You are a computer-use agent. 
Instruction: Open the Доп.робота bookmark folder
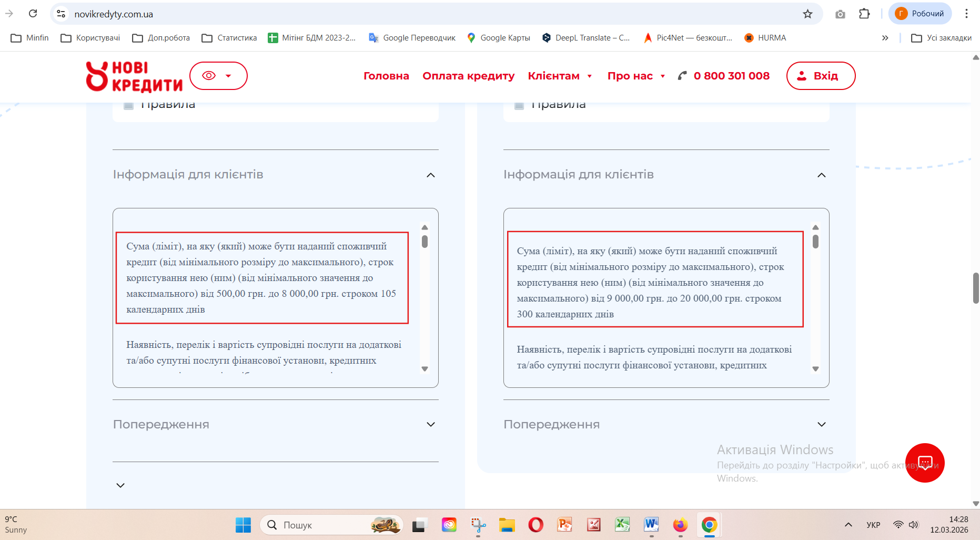point(161,38)
